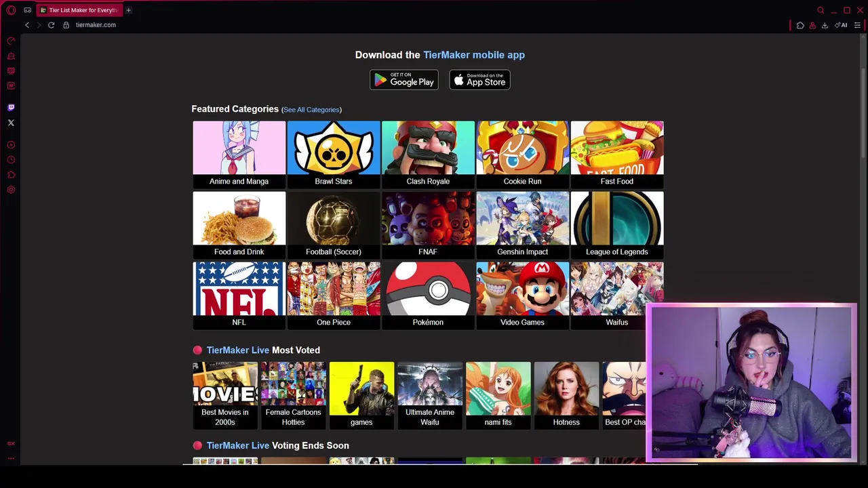Open NFL category

click(x=239, y=295)
